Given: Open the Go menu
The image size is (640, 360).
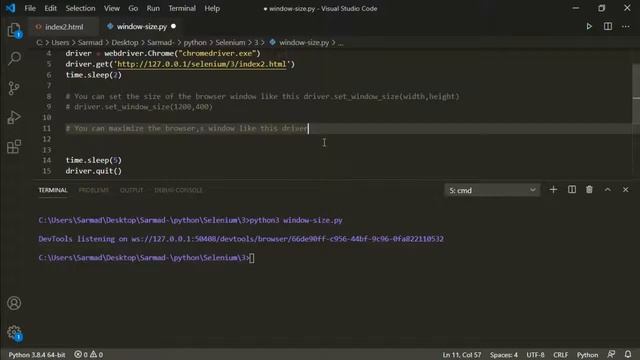Looking at the screenshot, I should [x=133, y=8].
